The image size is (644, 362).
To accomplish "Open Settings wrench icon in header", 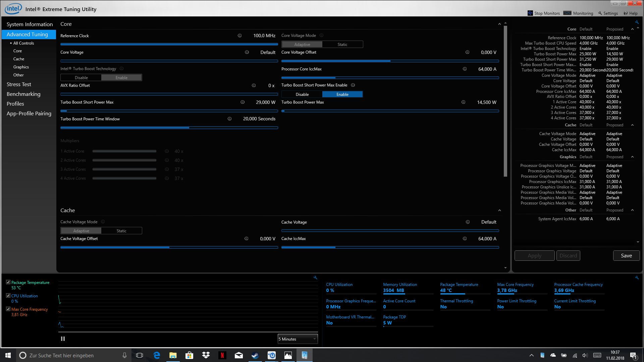I will 600,13.
